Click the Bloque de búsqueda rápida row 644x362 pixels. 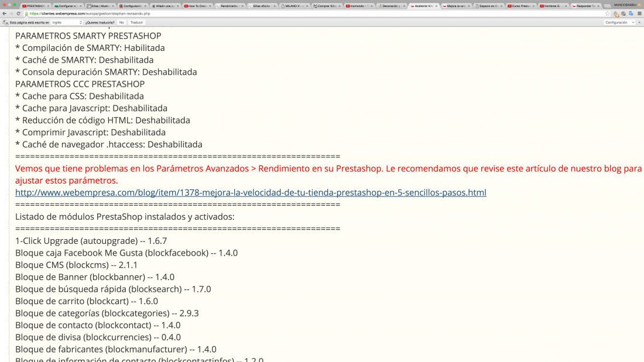113,289
